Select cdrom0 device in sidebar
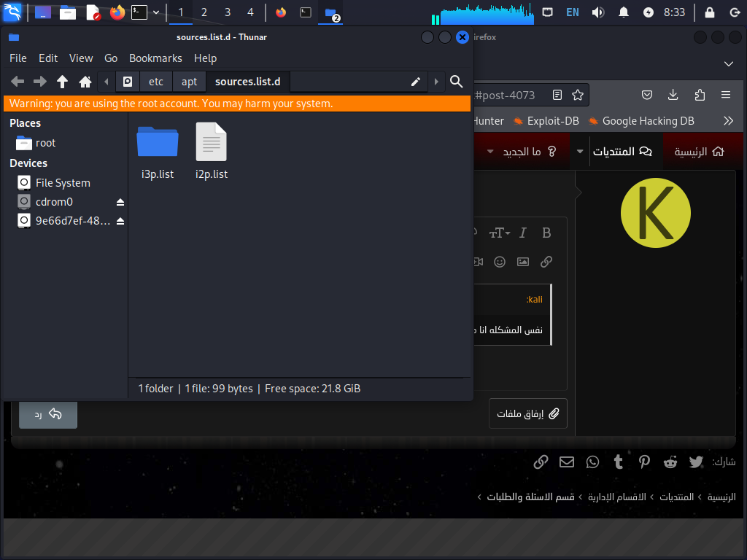Viewport: 747px width, 560px height. coord(54,202)
